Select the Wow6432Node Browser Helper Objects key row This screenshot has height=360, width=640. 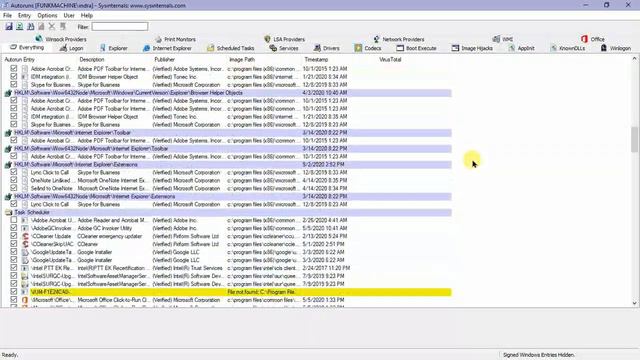coord(228,93)
